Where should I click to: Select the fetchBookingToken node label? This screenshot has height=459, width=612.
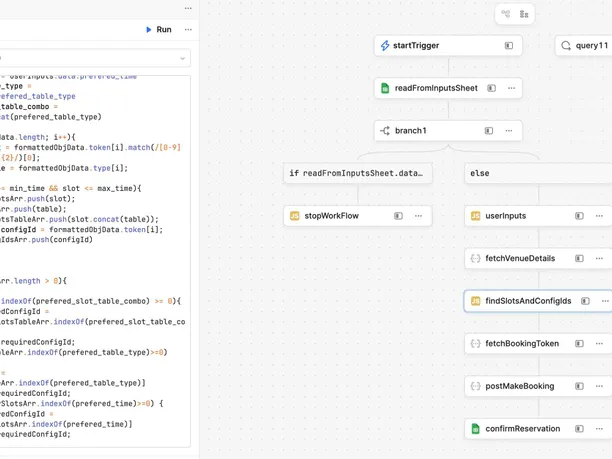(522, 343)
